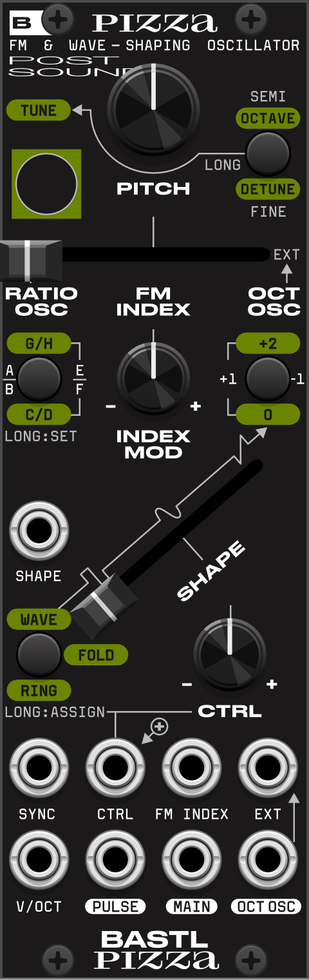Click the SYNC input jack
The height and width of the screenshot is (980, 309).
(x=39, y=768)
